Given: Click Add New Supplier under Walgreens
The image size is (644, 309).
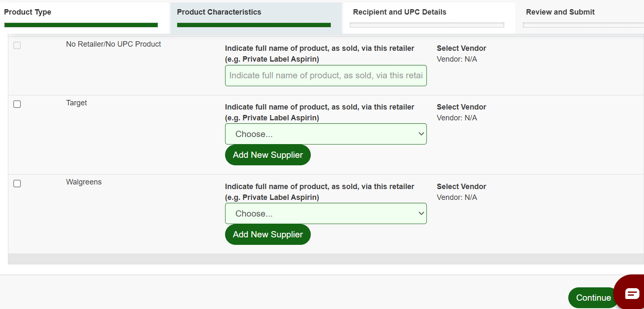Looking at the screenshot, I should [268, 234].
